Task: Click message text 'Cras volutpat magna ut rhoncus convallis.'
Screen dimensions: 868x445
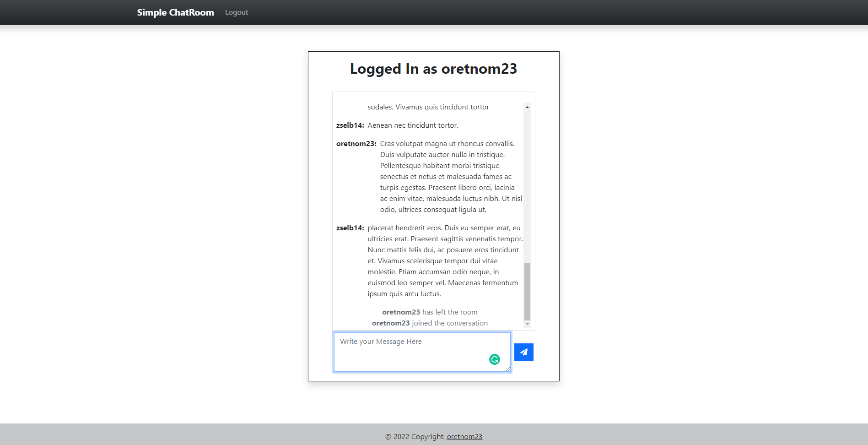Action: tap(447, 144)
